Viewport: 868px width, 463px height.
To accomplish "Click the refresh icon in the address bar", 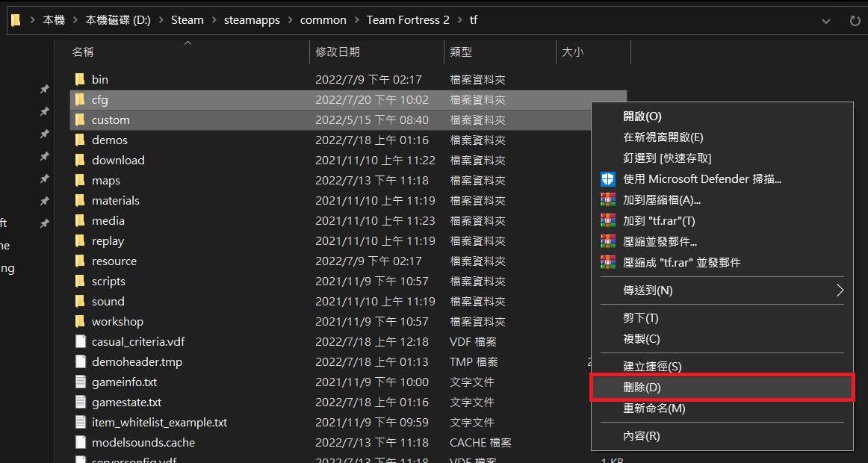I will click(x=855, y=19).
